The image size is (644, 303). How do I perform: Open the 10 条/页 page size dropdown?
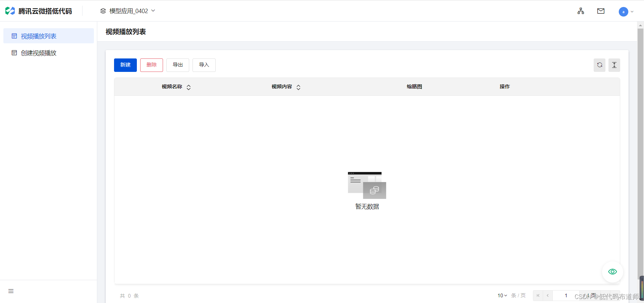[502, 296]
